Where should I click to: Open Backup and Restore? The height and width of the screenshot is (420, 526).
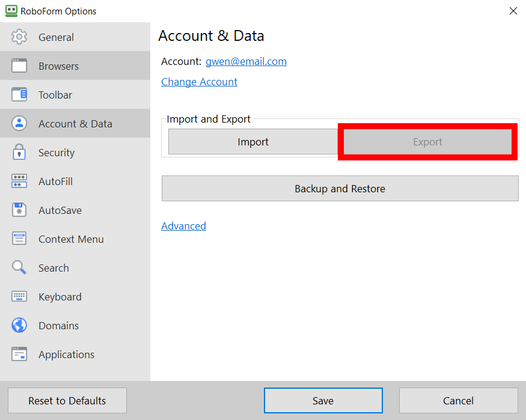pos(340,189)
